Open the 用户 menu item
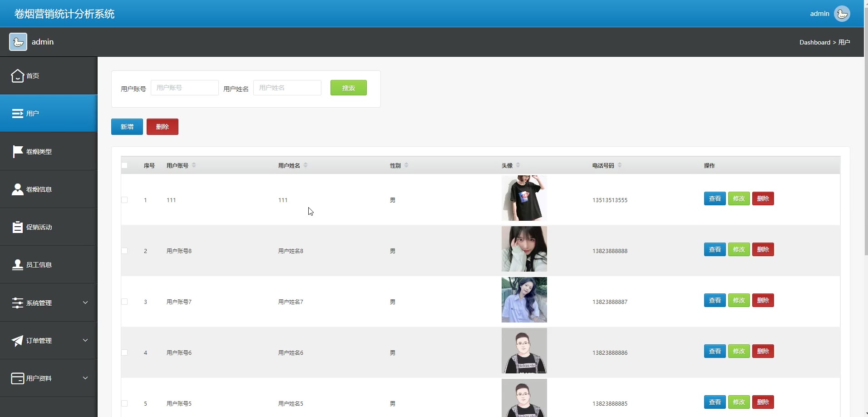The width and height of the screenshot is (868, 417). pos(49,114)
